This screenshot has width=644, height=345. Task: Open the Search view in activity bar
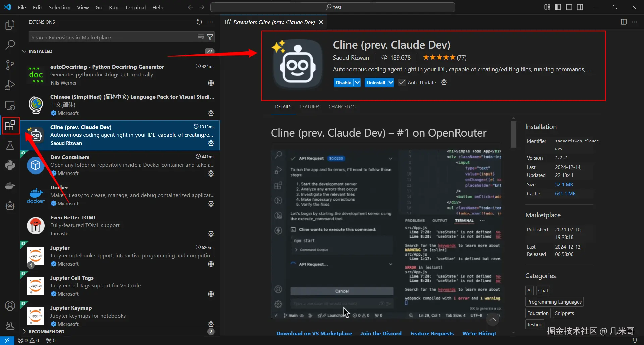[x=10, y=45]
